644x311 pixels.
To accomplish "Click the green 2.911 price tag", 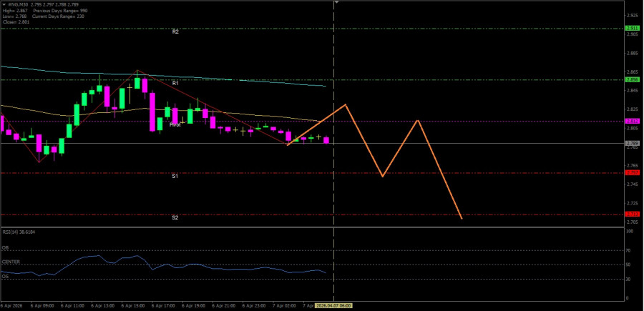I will pyautogui.click(x=633, y=29).
